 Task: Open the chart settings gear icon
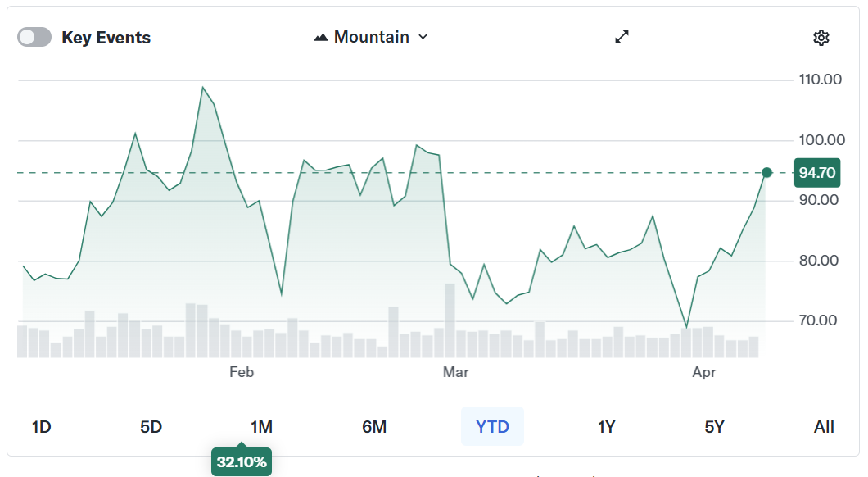click(x=821, y=37)
